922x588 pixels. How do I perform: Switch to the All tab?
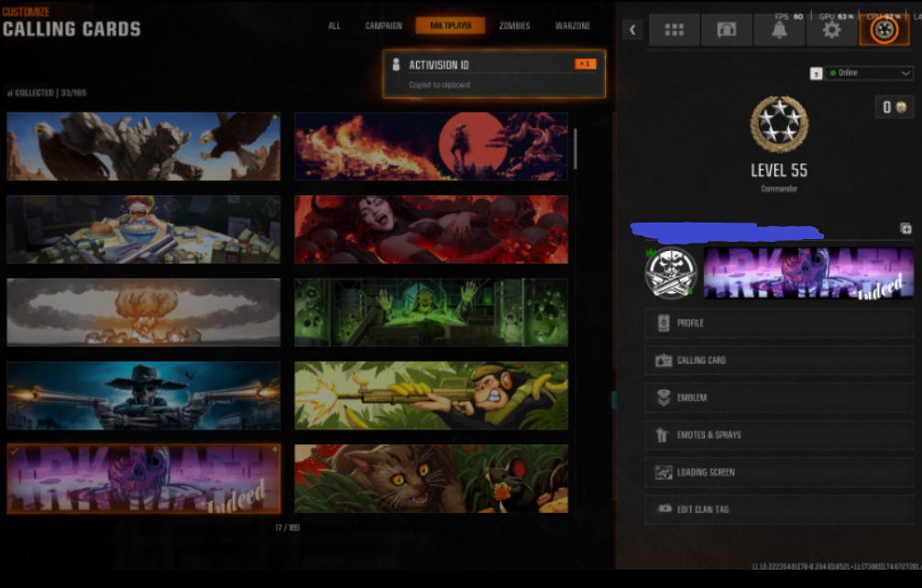[334, 26]
